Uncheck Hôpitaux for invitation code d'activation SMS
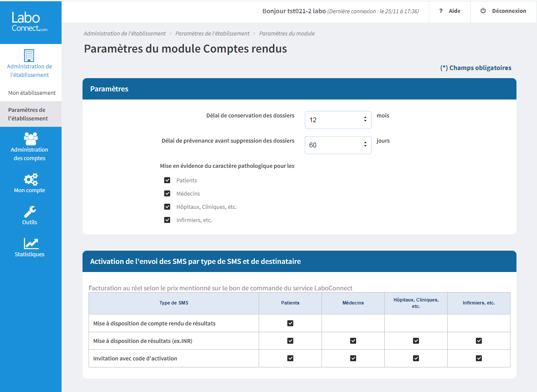Image resolution: width=537 pixels, height=392 pixels. click(x=416, y=358)
